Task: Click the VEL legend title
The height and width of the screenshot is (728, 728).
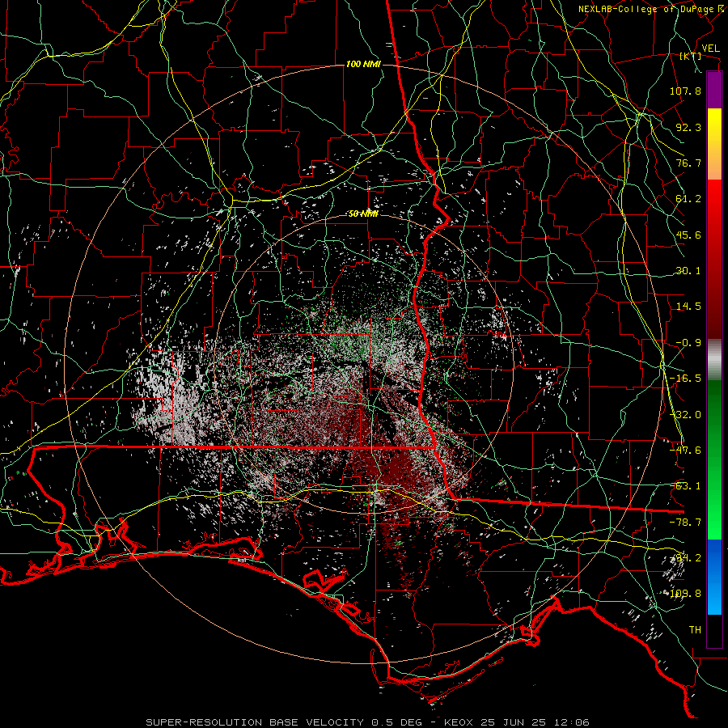Action: pos(710,49)
